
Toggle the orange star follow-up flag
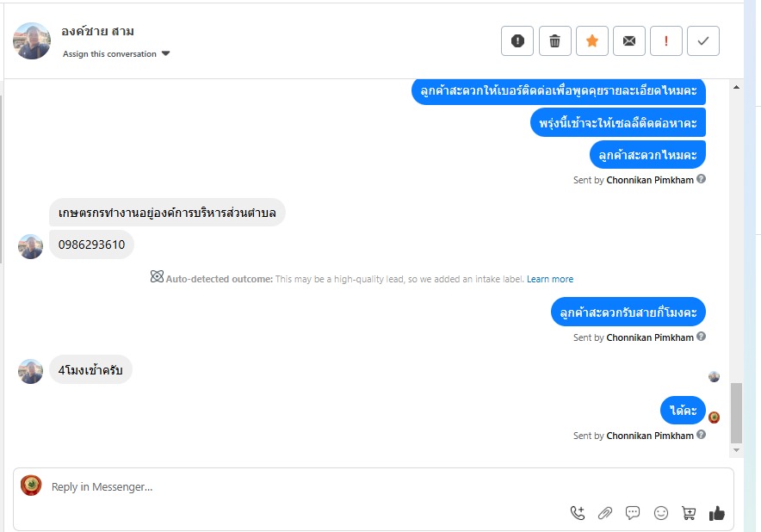pyautogui.click(x=592, y=40)
